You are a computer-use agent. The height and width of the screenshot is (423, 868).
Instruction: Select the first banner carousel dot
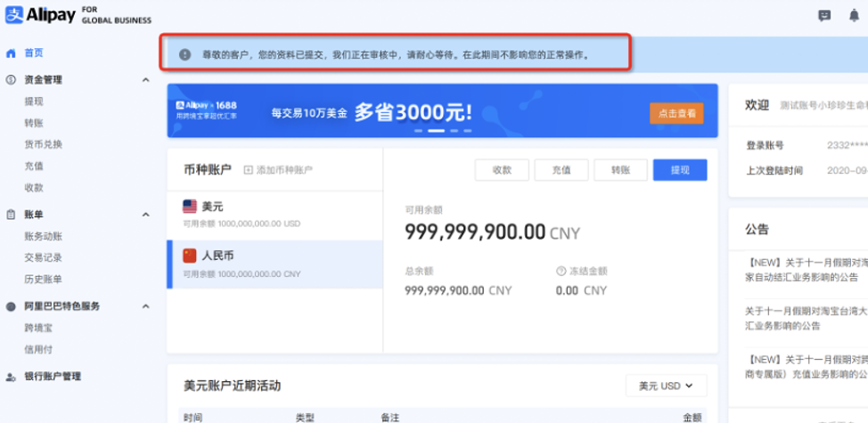419,131
